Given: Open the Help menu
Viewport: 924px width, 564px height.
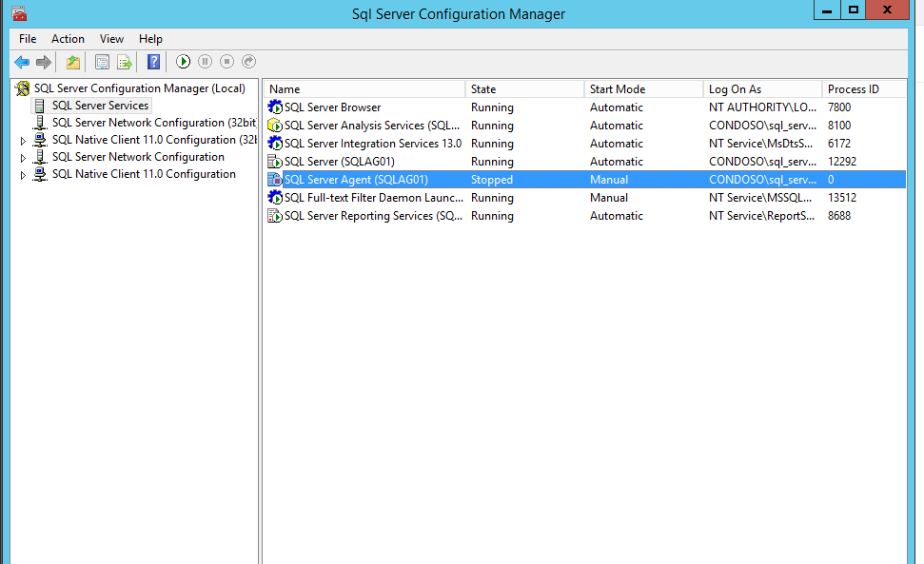Looking at the screenshot, I should click(x=150, y=39).
